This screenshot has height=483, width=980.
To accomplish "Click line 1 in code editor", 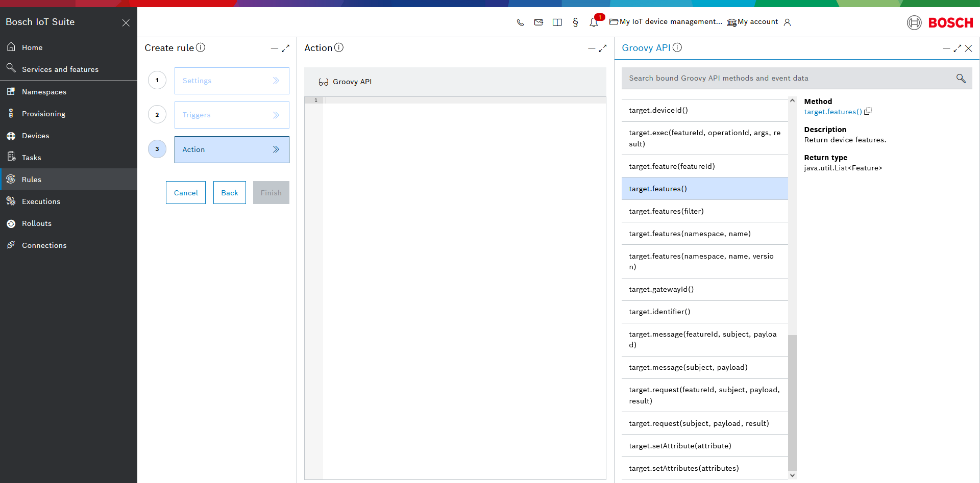I will [464, 100].
